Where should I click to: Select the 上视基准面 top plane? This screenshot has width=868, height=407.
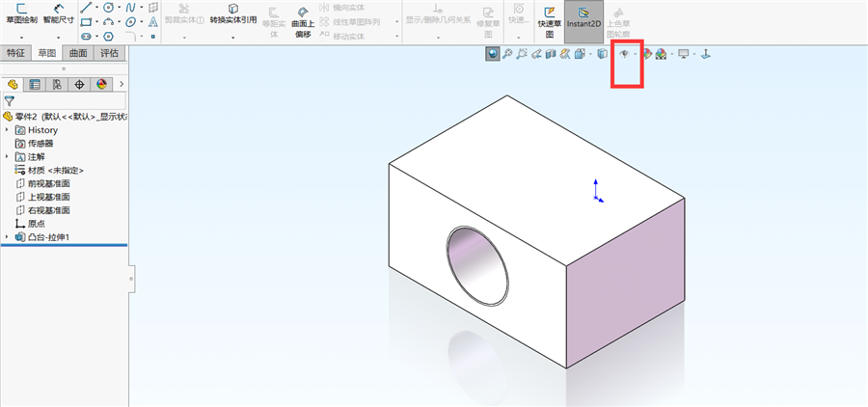(x=42, y=197)
